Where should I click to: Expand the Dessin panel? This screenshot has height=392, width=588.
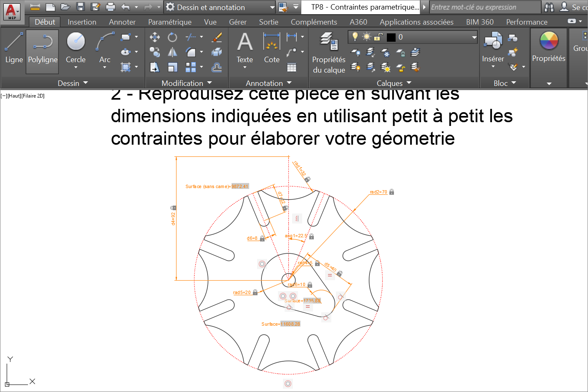[x=73, y=83]
